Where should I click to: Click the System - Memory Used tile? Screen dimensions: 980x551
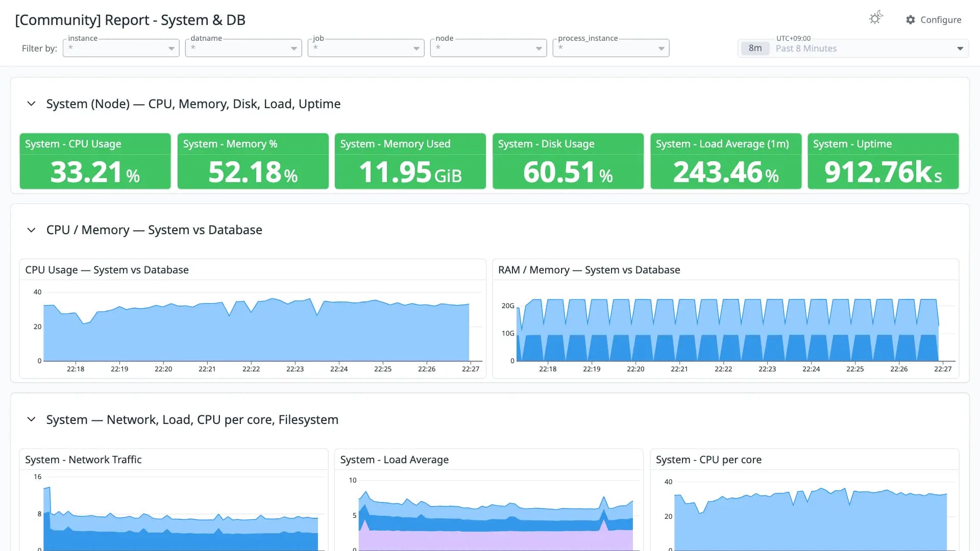pos(410,161)
